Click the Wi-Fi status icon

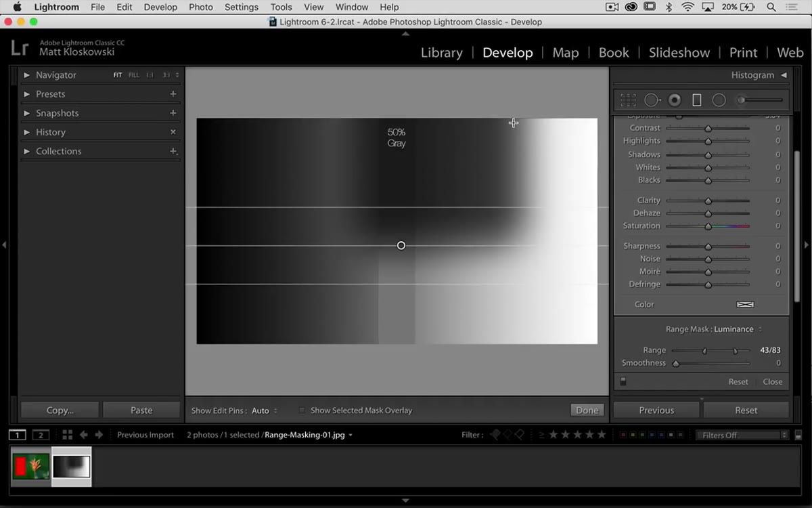pyautogui.click(x=688, y=7)
